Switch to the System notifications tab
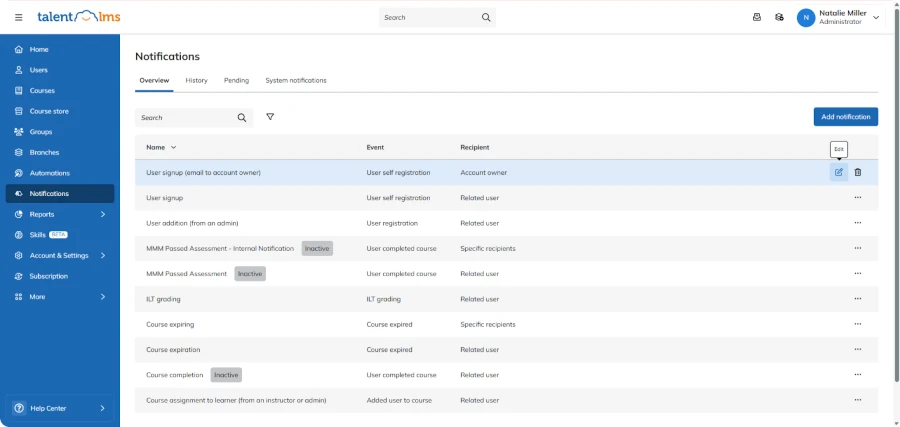Image resolution: width=900 pixels, height=427 pixels. coord(296,80)
